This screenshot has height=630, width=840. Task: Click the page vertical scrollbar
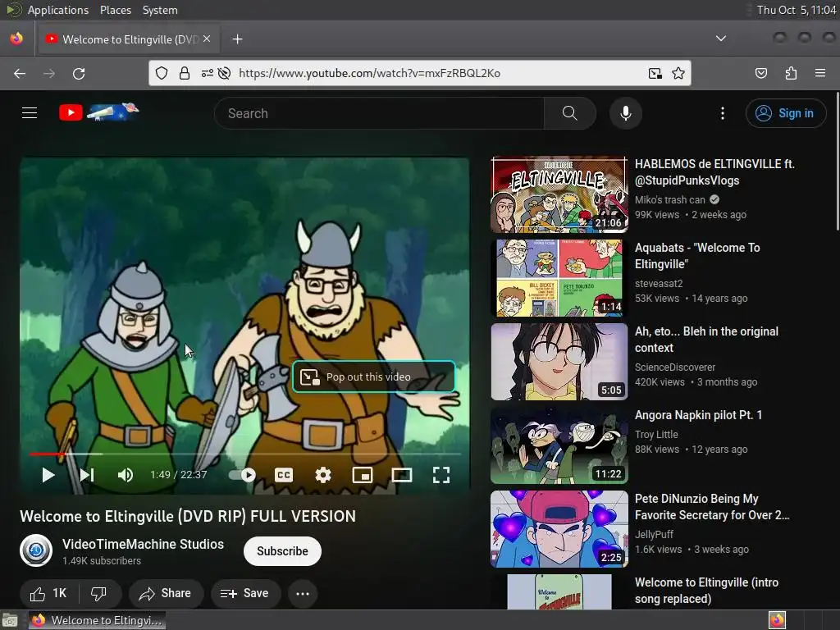838,161
